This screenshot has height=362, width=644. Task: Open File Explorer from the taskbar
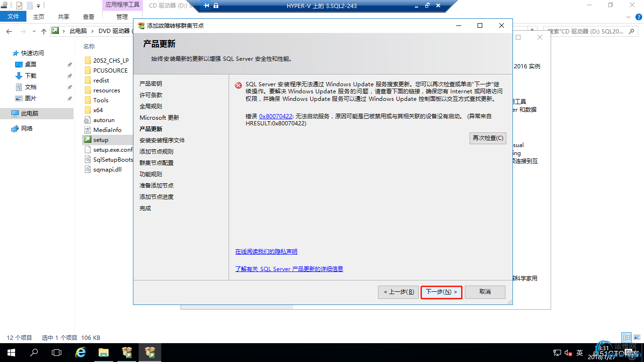coord(104,353)
